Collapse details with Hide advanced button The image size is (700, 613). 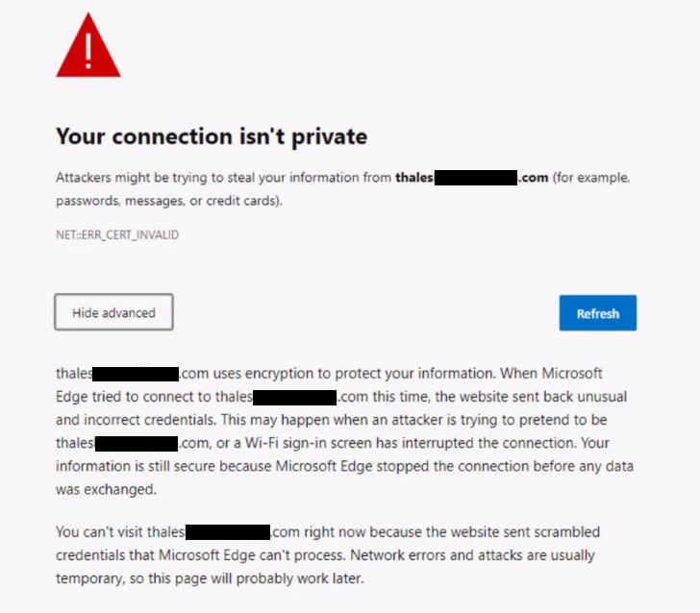113,313
